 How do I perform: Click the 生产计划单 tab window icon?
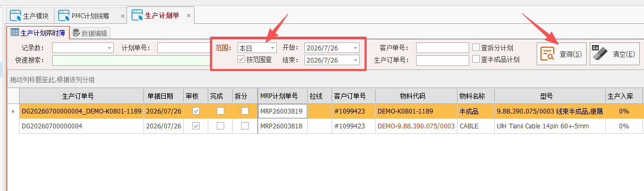[137, 15]
